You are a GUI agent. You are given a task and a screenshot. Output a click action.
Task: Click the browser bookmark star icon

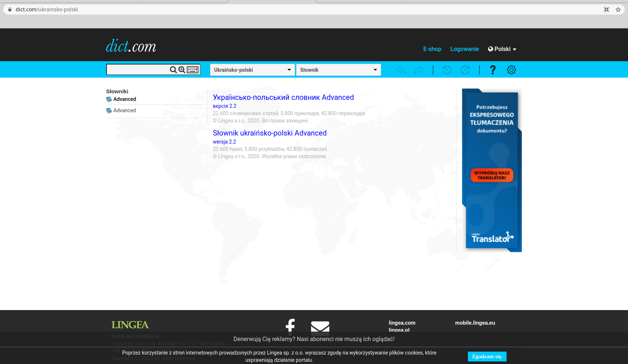tap(618, 9)
